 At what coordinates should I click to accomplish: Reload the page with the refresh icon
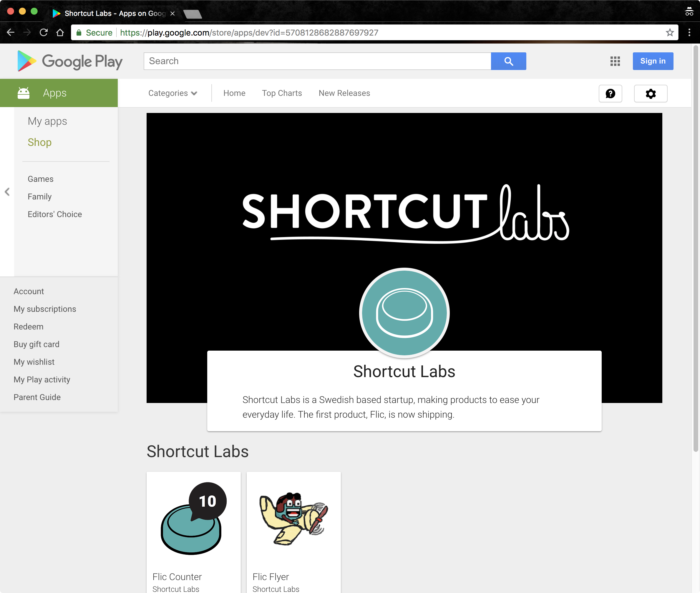pos(44,33)
